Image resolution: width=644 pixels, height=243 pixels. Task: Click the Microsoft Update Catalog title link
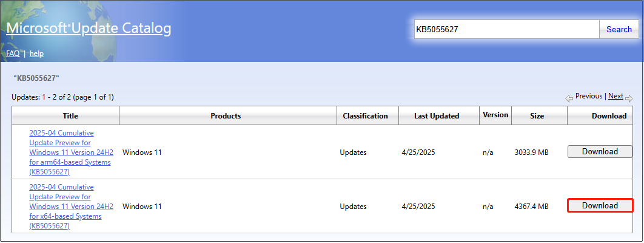[89, 28]
